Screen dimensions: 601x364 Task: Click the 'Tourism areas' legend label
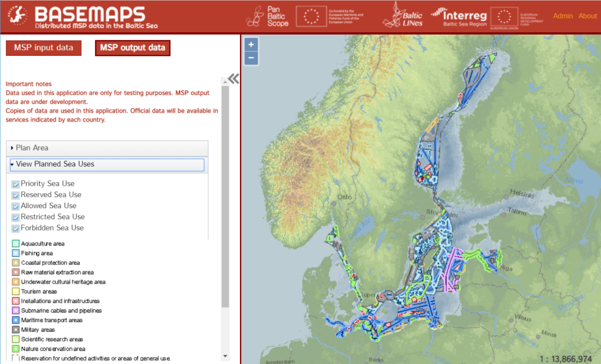(x=39, y=291)
